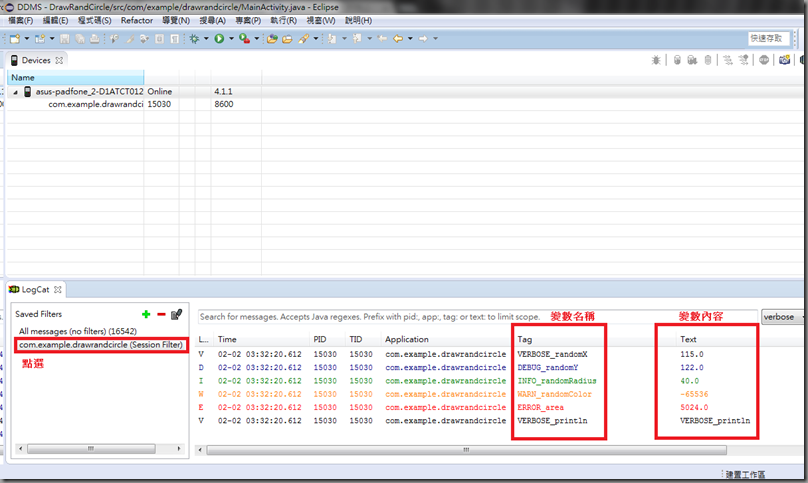This screenshot has width=808, height=483.
Task: Open the 執行(R) menu
Action: pos(283,21)
